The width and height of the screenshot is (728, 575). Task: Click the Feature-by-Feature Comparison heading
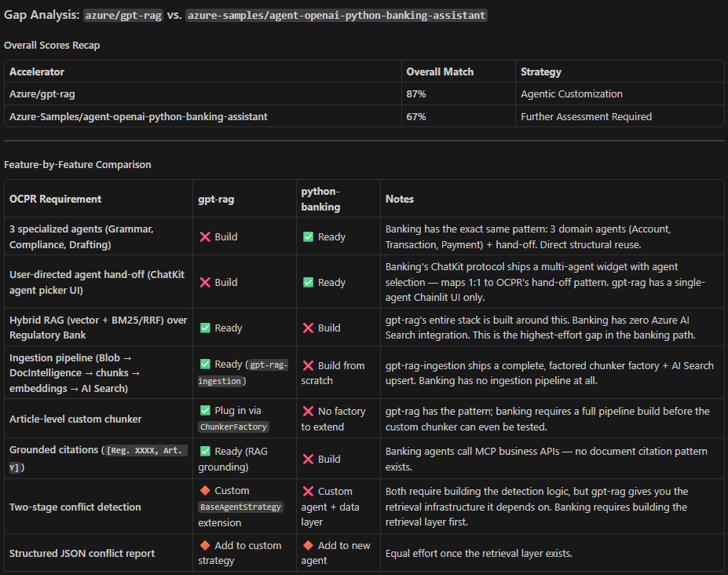pyautogui.click(x=78, y=164)
